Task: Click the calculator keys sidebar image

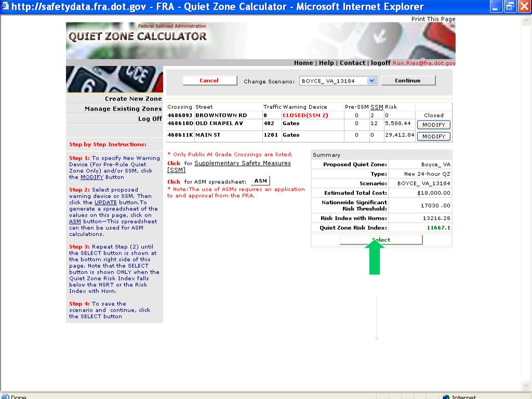Action: (114, 79)
